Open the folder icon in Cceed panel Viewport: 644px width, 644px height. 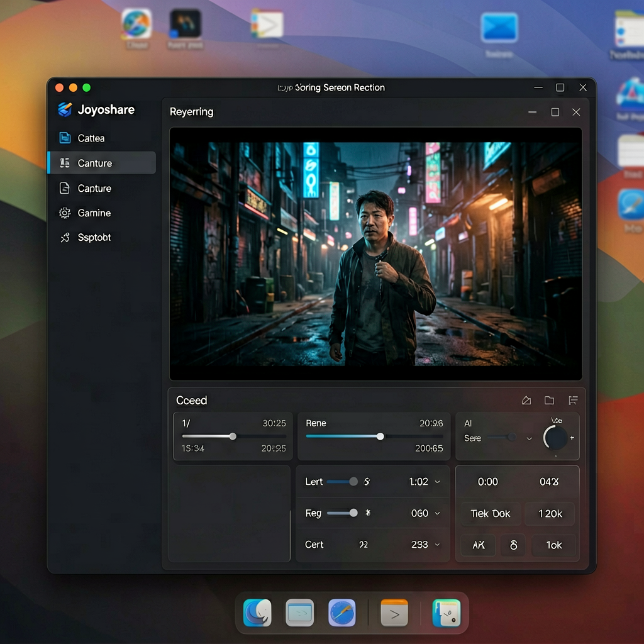(549, 401)
